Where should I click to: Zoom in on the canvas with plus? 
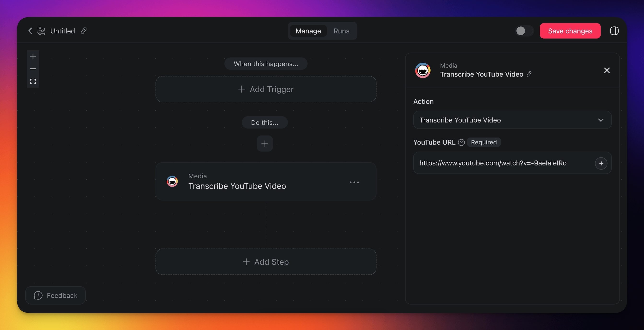coord(33,57)
